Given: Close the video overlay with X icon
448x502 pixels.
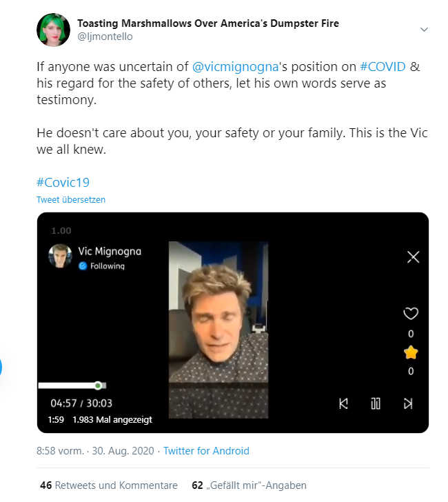Looking at the screenshot, I should pos(413,257).
